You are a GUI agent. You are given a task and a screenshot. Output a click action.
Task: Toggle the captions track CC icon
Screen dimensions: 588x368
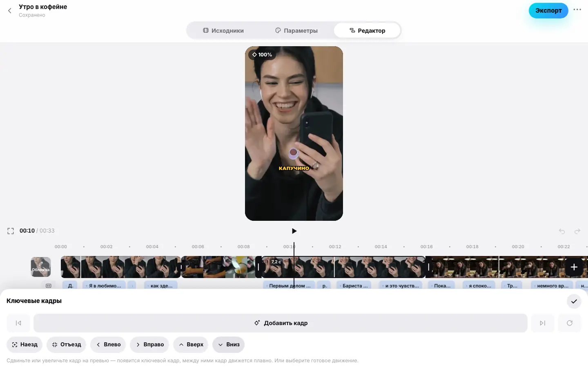[49, 286]
